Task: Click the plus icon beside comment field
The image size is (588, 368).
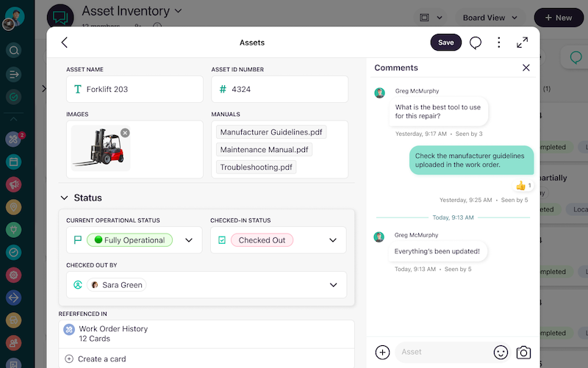Action: coord(382,352)
